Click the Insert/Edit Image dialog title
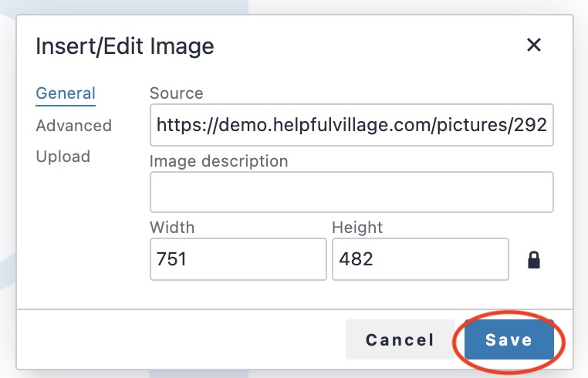This screenshot has width=588, height=378. 125,46
